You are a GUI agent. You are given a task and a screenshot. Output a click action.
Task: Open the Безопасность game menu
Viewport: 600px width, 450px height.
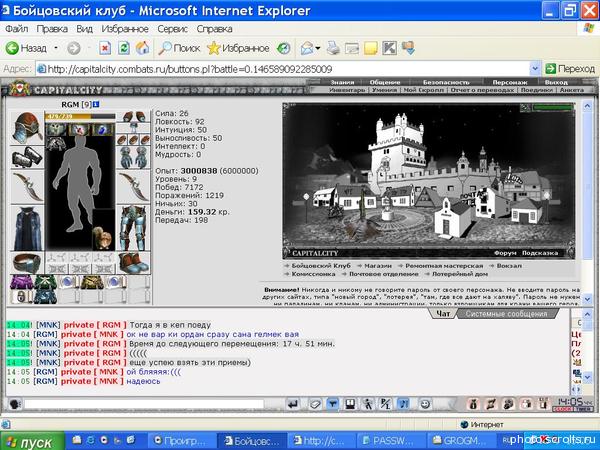pyautogui.click(x=446, y=82)
